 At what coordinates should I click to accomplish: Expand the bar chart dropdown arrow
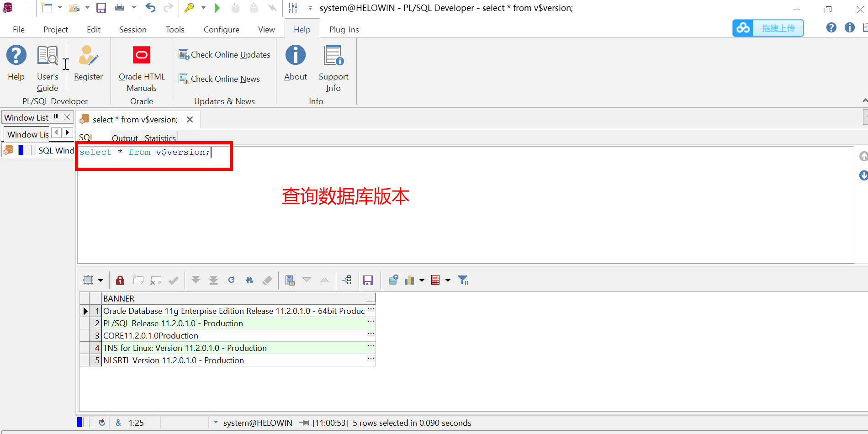pos(422,281)
